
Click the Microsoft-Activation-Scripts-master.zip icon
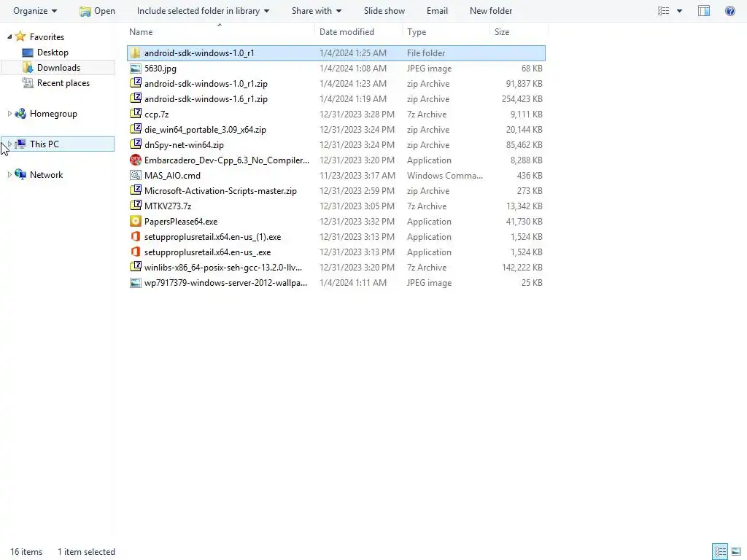pyautogui.click(x=135, y=190)
